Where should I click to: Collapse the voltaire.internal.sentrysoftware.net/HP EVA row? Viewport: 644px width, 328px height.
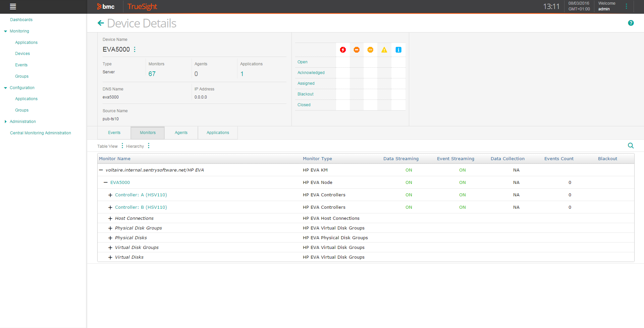(101, 170)
